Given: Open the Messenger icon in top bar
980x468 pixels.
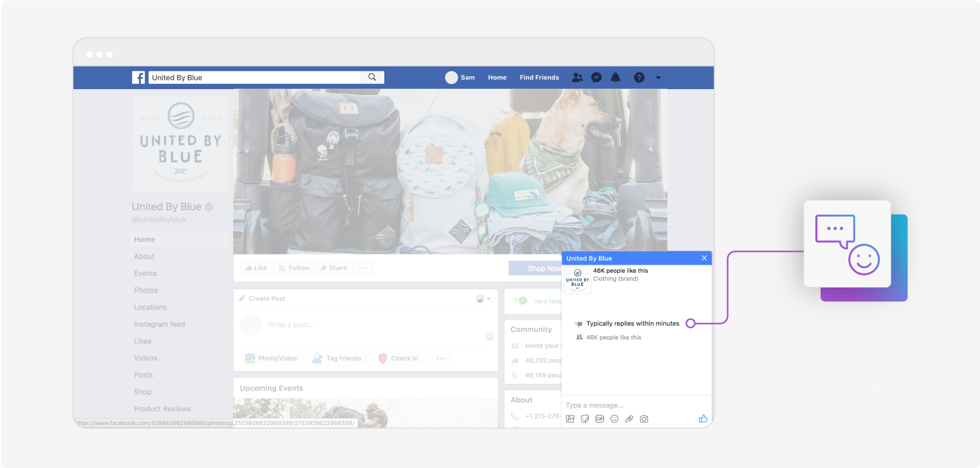Looking at the screenshot, I should tap(596, 78).
